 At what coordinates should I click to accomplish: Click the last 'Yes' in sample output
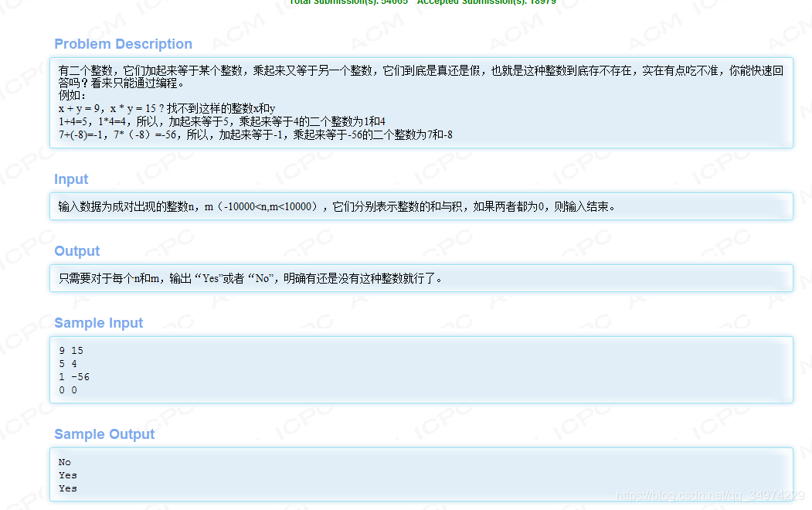[x=68, y=489]
